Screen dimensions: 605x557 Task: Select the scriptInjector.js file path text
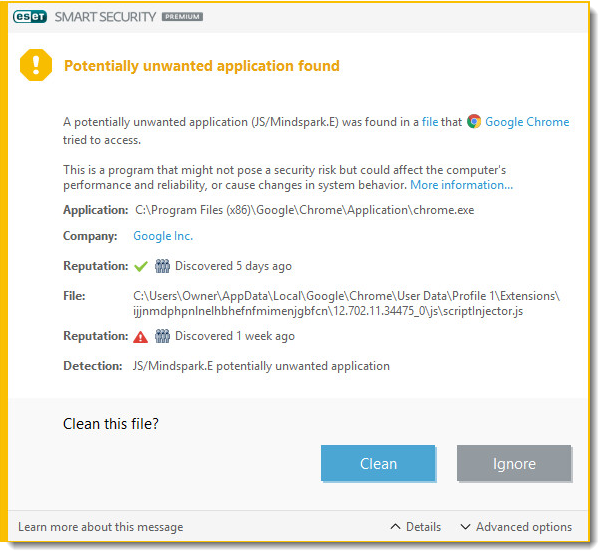346,303
